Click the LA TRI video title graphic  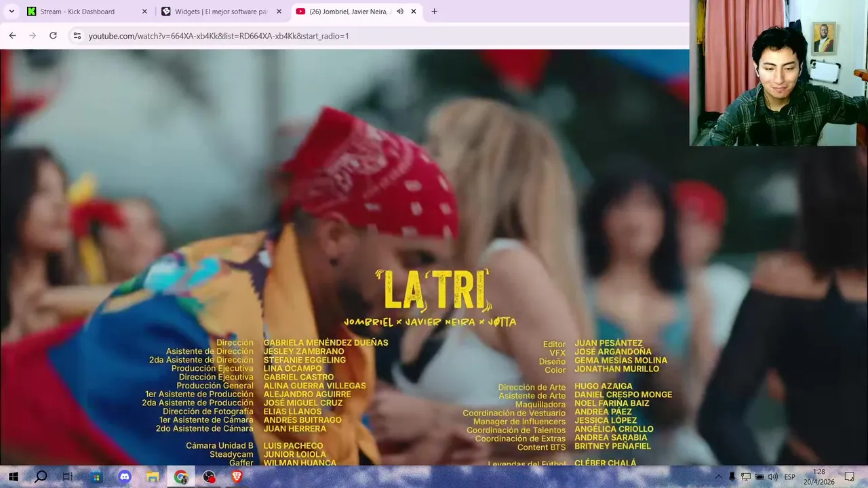tap(433, 291)
